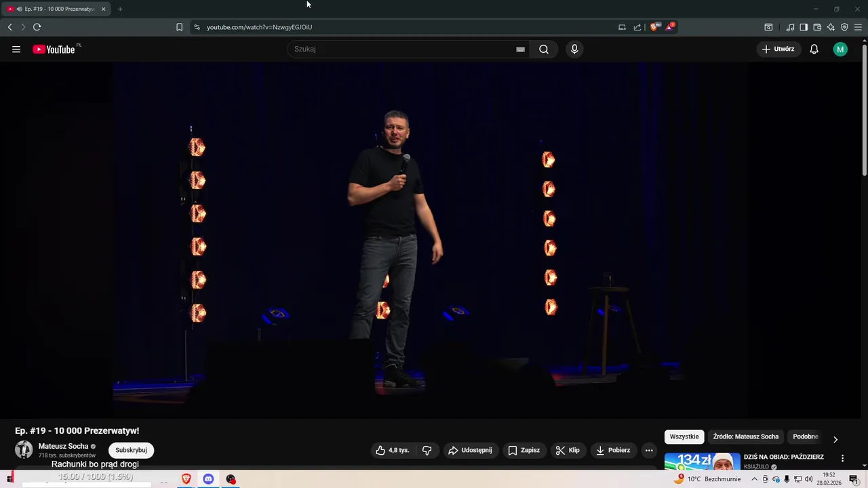Open the browser main menu
This screenshot has height=488, width=868.
tap(858, 27)
